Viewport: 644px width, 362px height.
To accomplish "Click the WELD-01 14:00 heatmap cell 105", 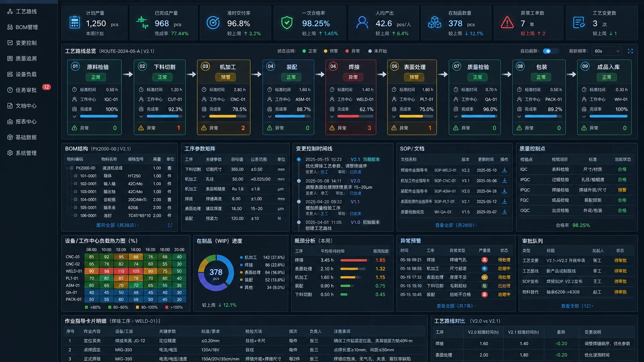I will [136, 271].
